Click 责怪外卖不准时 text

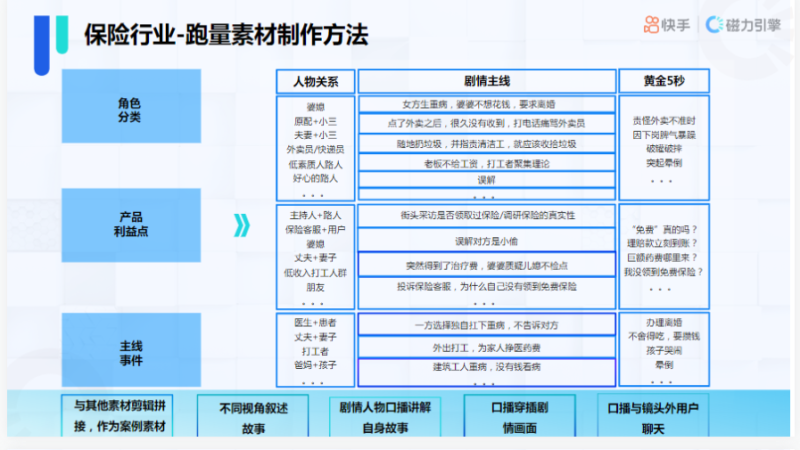tap(664, 121)
